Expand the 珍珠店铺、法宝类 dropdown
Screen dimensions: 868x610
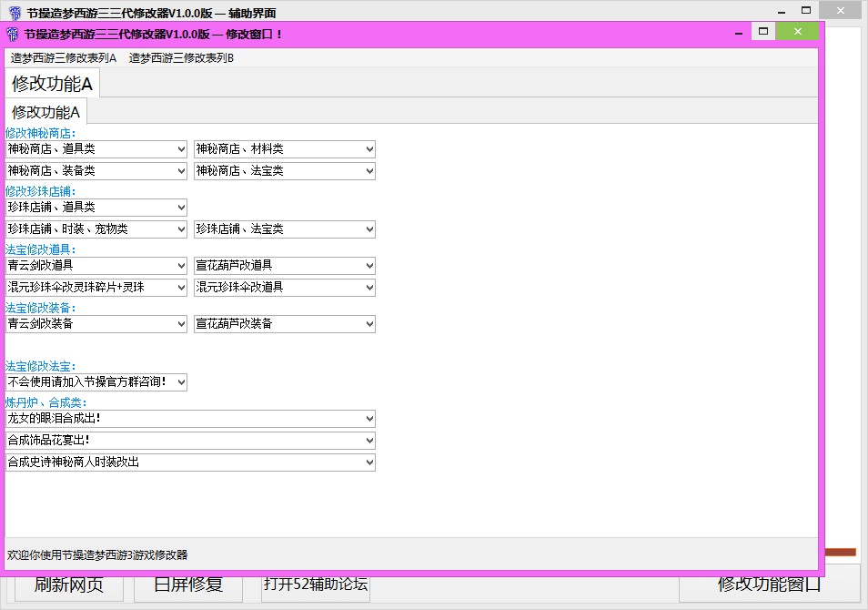[284, 229]
